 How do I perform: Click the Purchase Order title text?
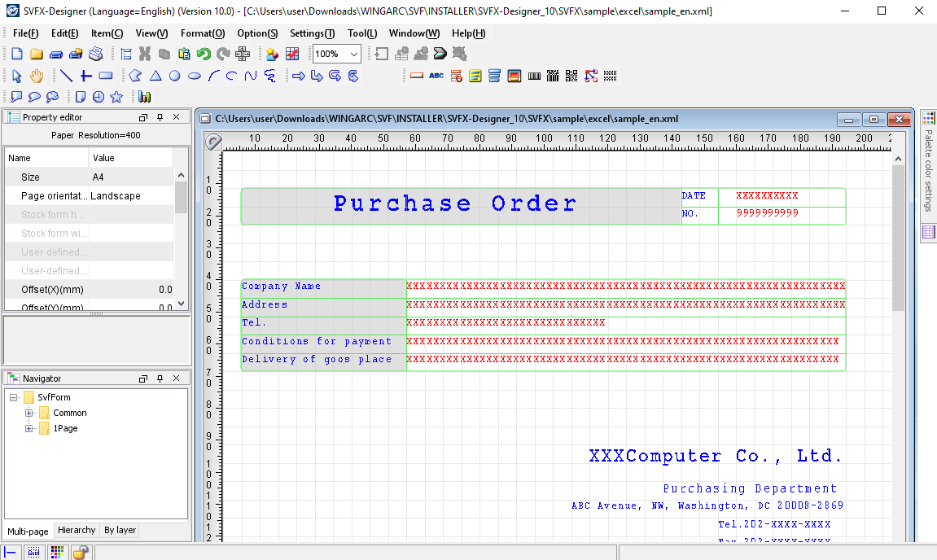click(455, 203)
